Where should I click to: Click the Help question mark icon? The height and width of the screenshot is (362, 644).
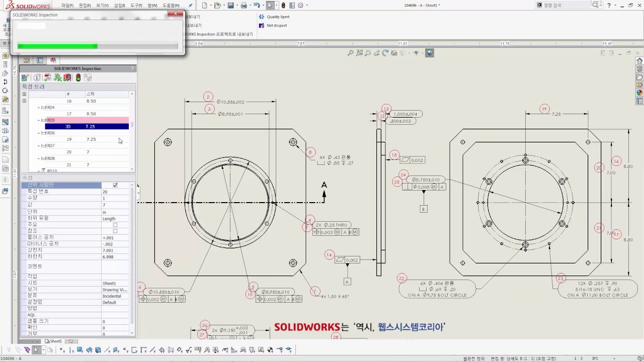(x=609, y=5)
